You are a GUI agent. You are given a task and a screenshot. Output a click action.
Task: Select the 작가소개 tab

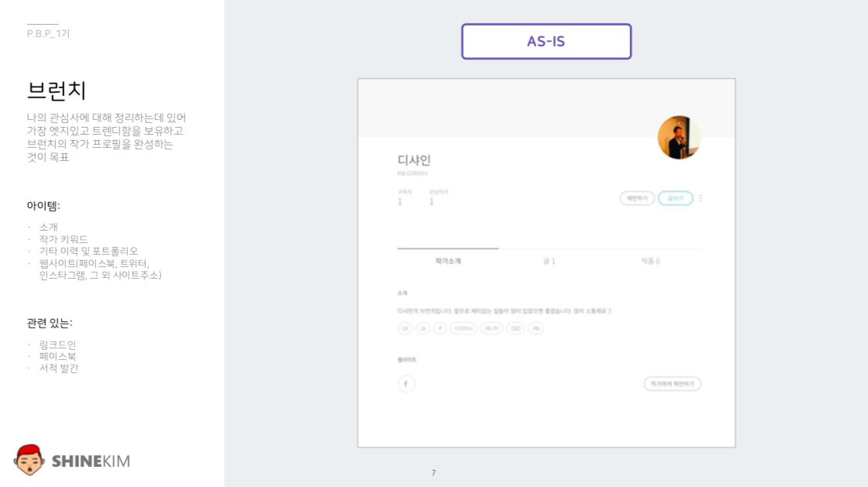click(448, 261)
